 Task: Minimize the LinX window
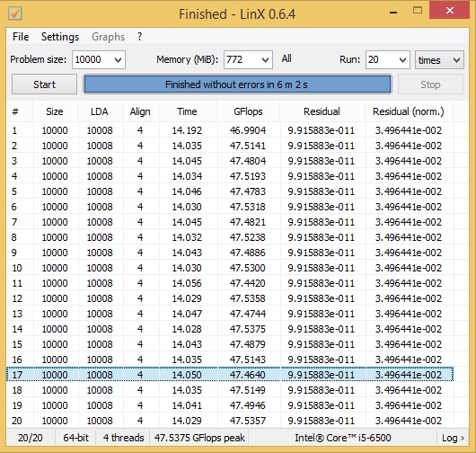(393, 13)
